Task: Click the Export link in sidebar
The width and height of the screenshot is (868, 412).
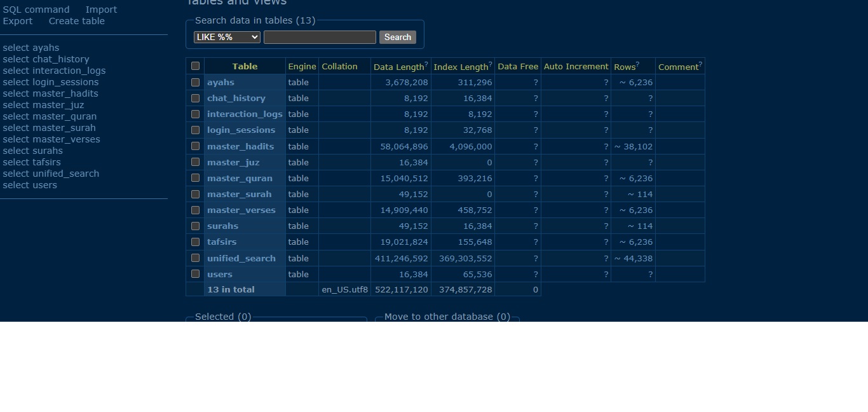Action: pyautogui.click(x=18, y=21)
